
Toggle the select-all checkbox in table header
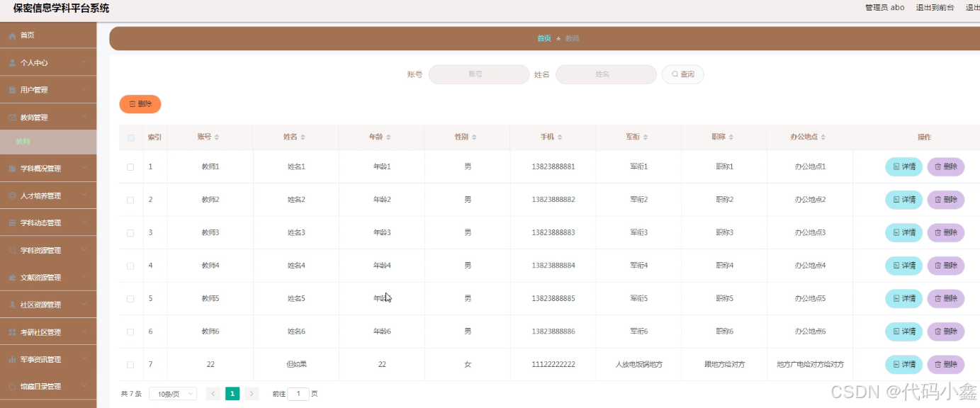click(x=130, y=138)
